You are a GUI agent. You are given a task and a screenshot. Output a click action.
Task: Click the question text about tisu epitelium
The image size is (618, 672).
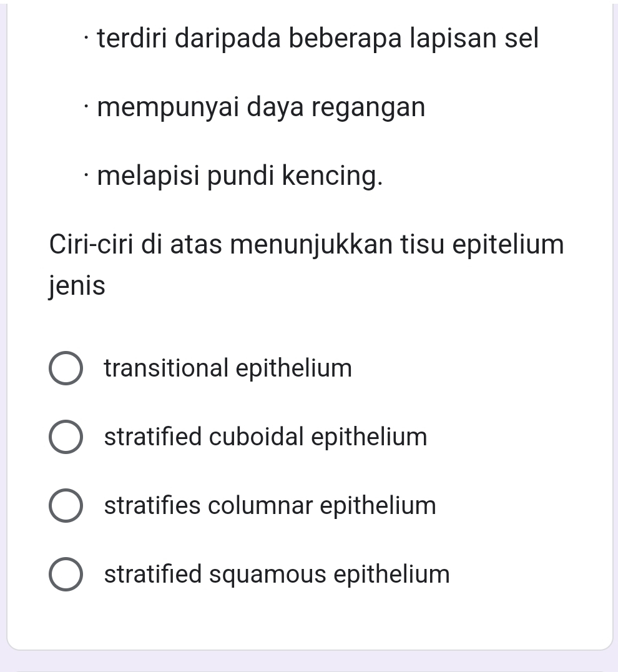pos(306,244)
